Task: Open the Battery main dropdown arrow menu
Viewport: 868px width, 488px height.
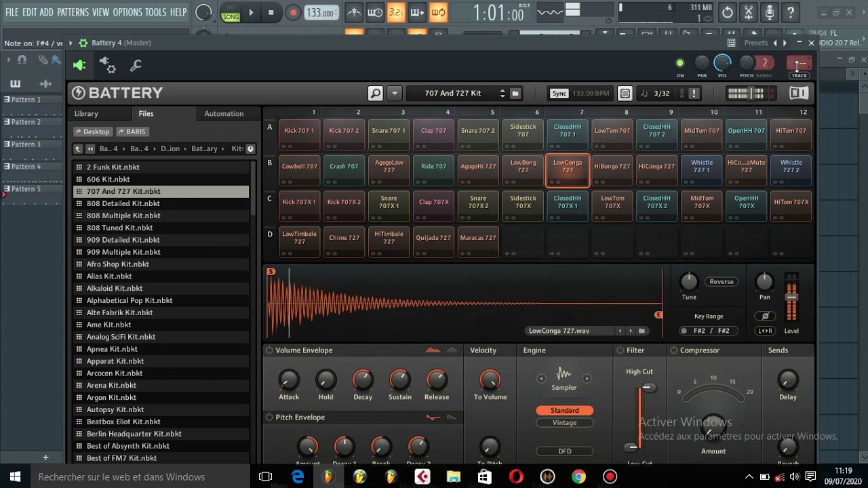Action: point(394,93)
